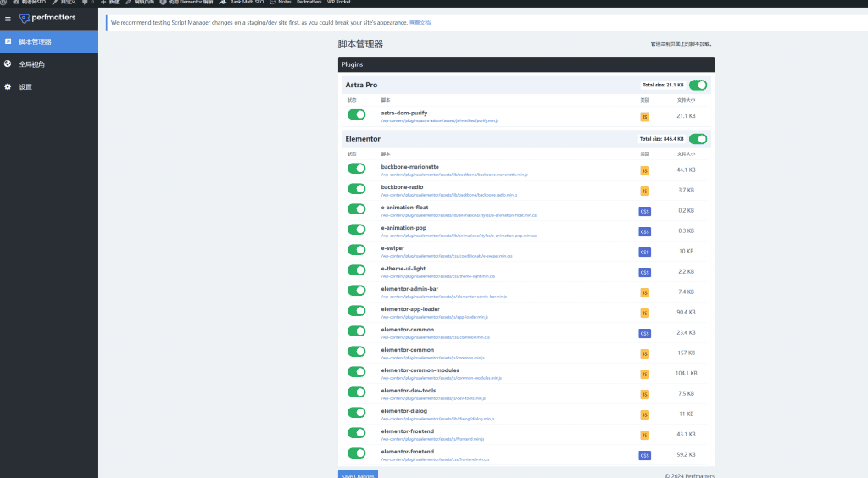Click the 90.4 KB file size

tap(686, 313)
